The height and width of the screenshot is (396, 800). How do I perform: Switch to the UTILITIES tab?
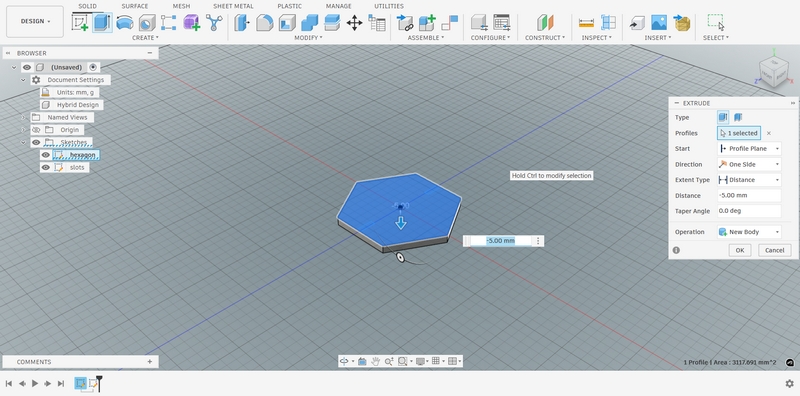coord(389,6)
